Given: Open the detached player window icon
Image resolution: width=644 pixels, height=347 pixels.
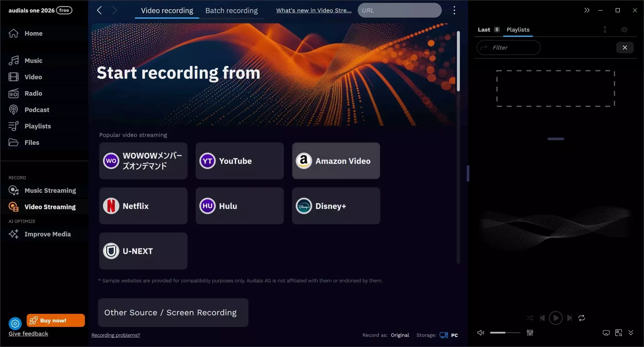Looking at the screenshot, I should click(619, 333).
